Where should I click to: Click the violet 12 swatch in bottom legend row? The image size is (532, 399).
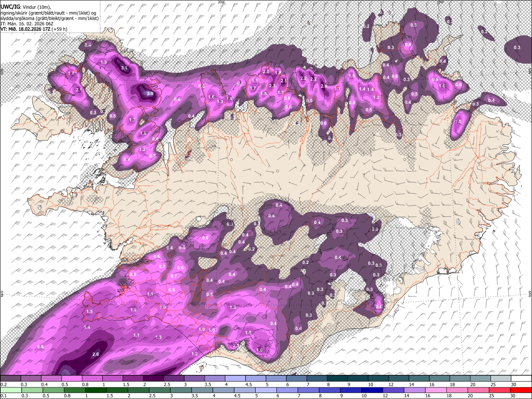click(394, 390)
